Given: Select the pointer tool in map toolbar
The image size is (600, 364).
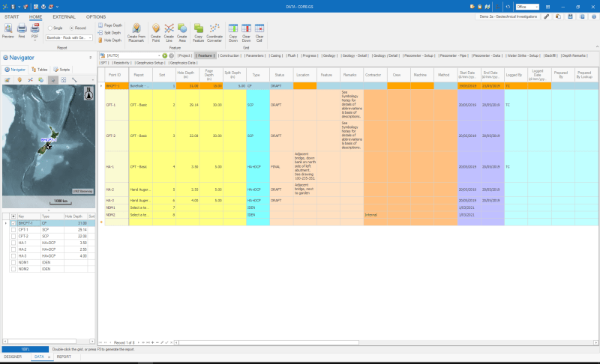Looking at the screenshot, I should [52, 80].
